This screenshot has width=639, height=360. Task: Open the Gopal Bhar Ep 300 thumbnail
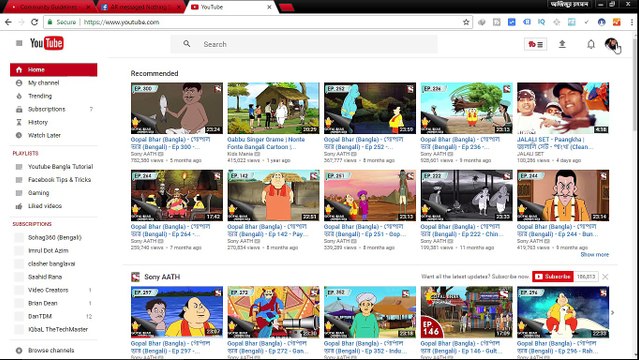(176, 108)
